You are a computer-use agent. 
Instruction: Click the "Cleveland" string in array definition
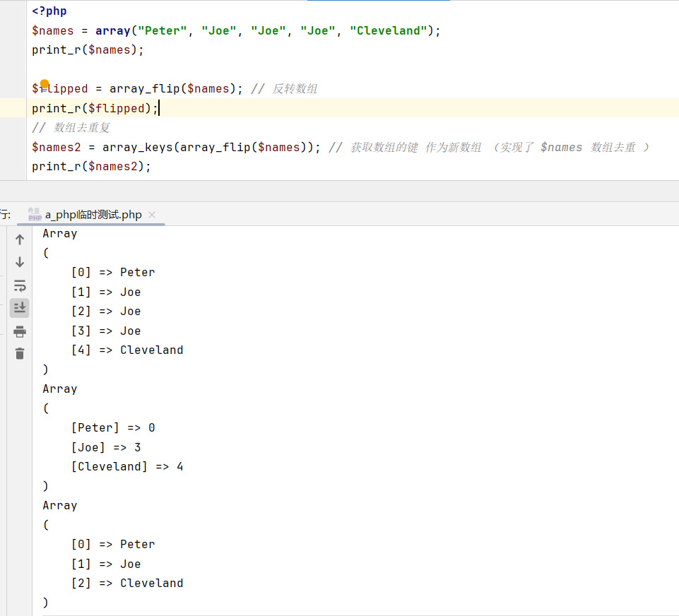click(x=389, y=31)
